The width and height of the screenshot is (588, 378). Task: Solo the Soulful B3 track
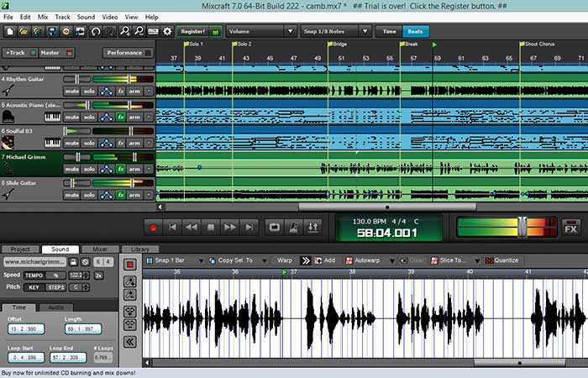89,143
